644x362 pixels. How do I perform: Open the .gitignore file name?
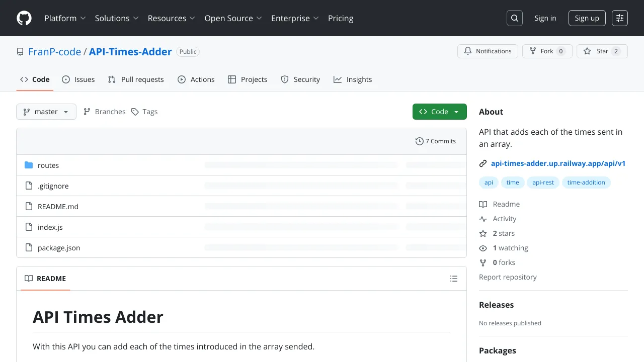(53, 186)
